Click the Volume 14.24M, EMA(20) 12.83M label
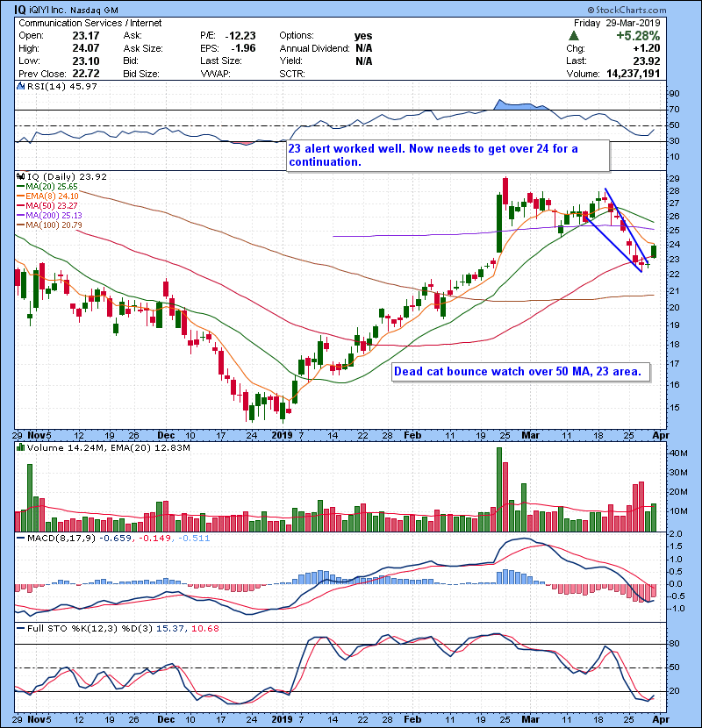The image size is (702, 728). [108, 447]
